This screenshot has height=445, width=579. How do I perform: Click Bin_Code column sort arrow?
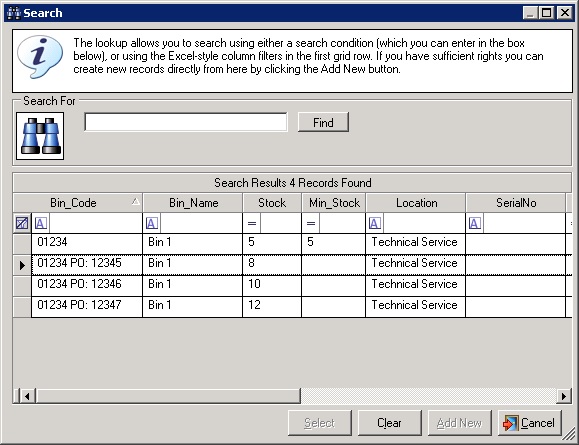pos(136,201)
